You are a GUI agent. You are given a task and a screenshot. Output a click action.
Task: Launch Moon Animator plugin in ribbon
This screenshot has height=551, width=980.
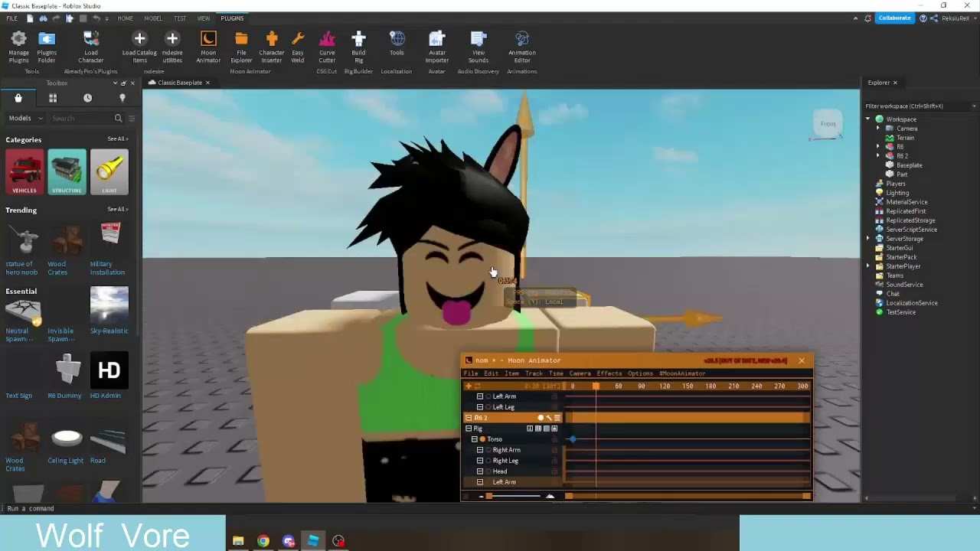click(208, 47)
